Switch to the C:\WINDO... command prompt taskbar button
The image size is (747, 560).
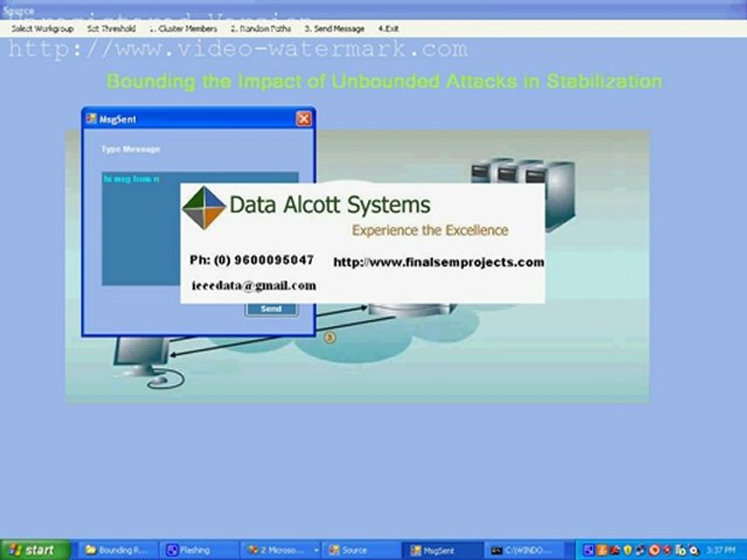coord(524,550)
